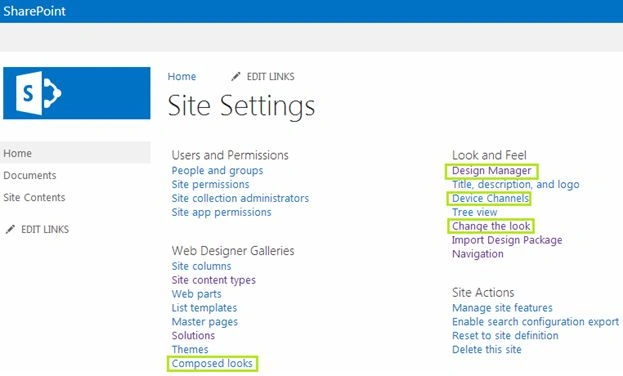Open Composed looks gallery
The image size is (623, 376).
pyautogui.click(x=212, y=364)
